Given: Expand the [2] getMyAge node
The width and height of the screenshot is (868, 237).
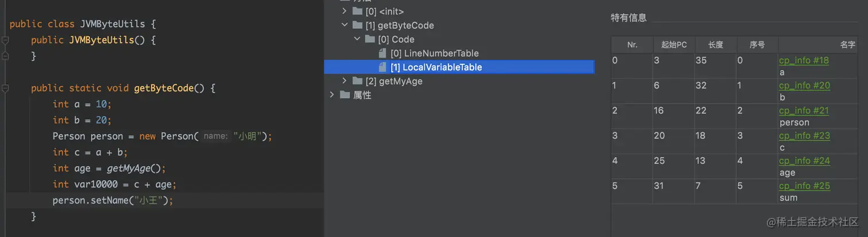Looking at the screenshot, I should (344, 81).
